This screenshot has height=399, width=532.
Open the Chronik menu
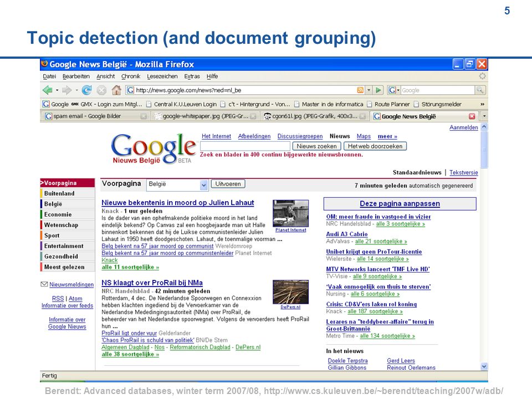click(x=131, y=76)
